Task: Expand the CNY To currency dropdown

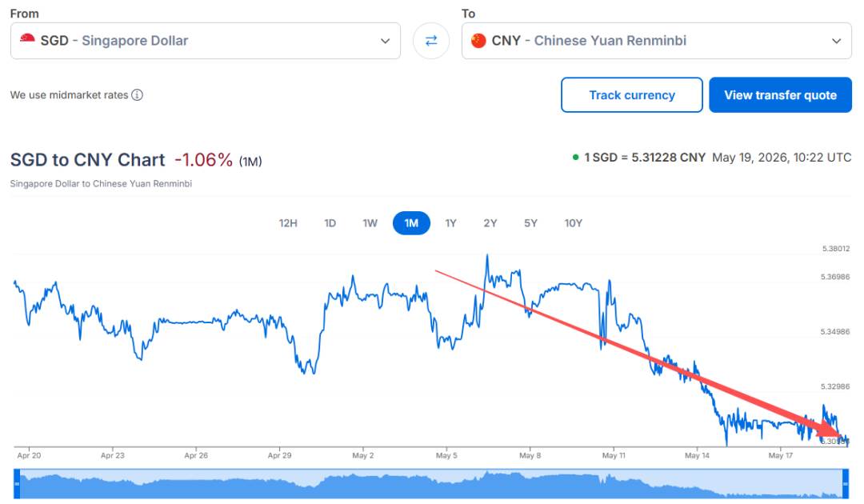Action: 837,41
